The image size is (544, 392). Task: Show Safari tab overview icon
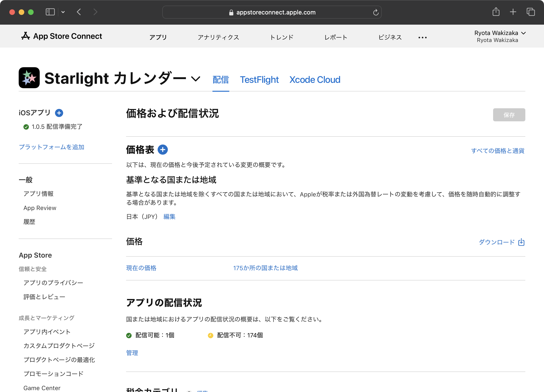[530, 12]
